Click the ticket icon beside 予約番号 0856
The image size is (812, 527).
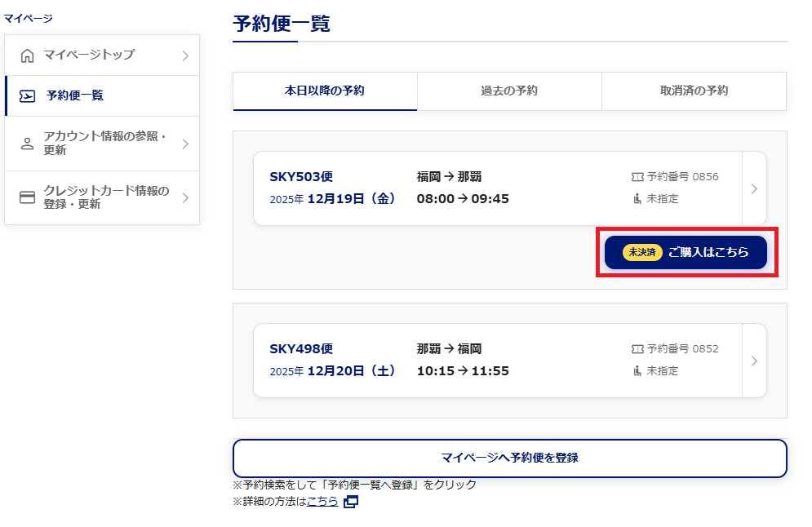(x=637, y=177)
